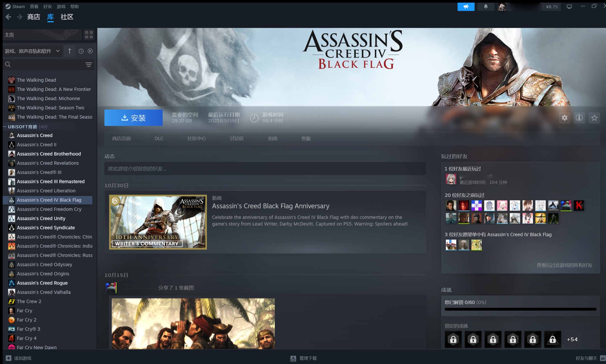The image size is (606, 364).
Task: Open the 指南 guides link
Action: pos(273,138)
